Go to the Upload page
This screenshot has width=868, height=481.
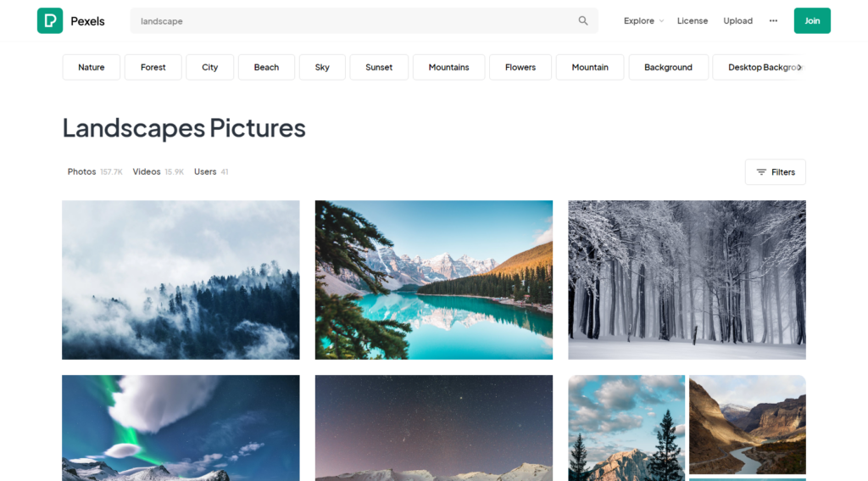coord(738,20)
